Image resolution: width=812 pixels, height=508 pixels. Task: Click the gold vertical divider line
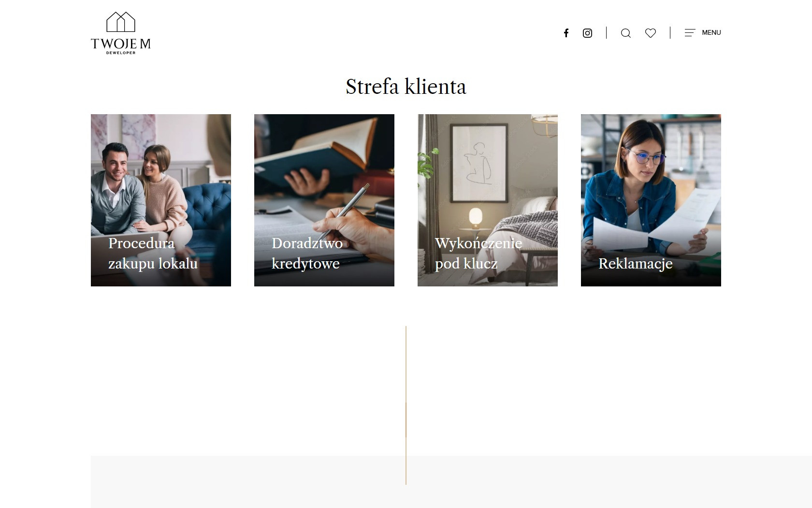[x=406, y=387]
